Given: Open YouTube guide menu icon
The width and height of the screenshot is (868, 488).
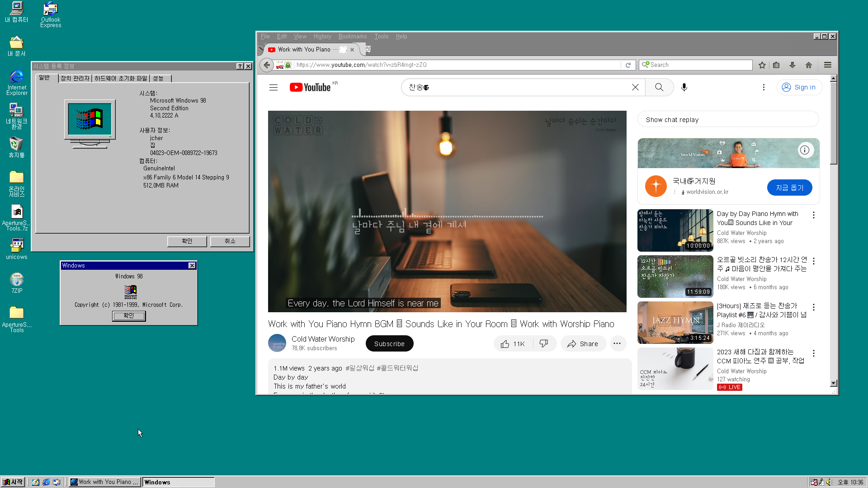Looking at the screenshot, I should point(274,88).
